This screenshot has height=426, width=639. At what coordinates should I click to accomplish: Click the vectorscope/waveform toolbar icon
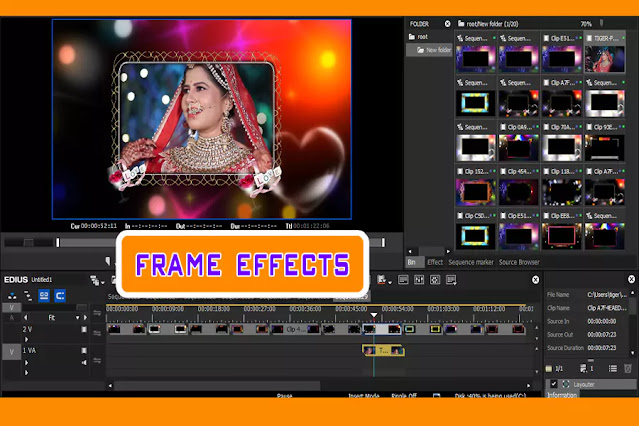tap(435, 280)
